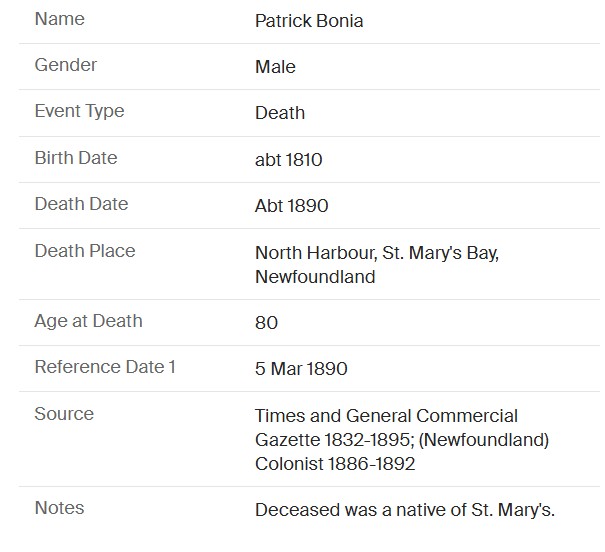Click the name value Patrick Bonia
The image size is (605, 552).
(309, 21)
